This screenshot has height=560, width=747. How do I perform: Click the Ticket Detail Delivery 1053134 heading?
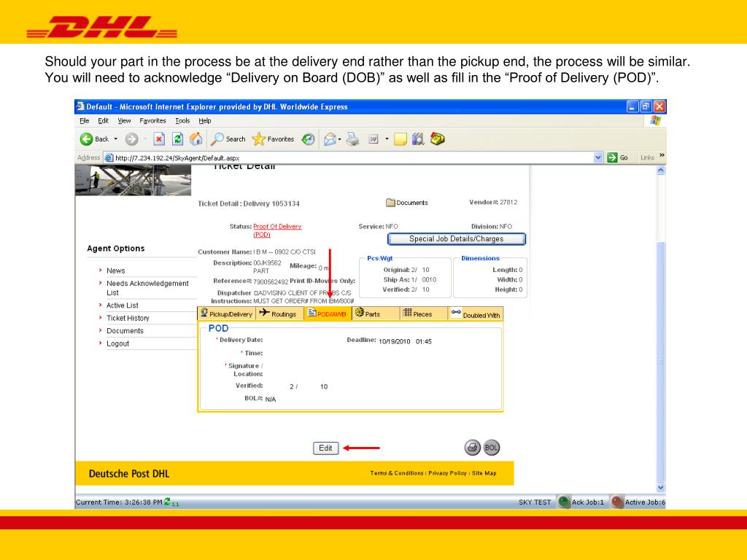(249, 203)
